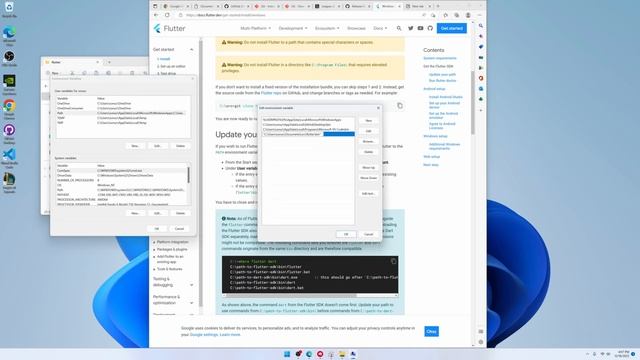Switch to the New tab browser tab
Image resolution: width=640 pixels, height=360 pixels.
tap(418, 6)
